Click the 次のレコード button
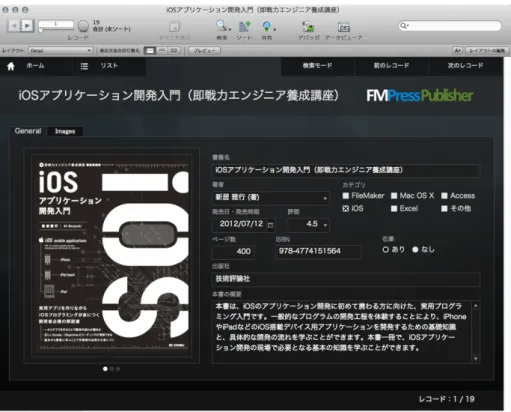This screenshot has height=412, width=511. pos(465,66)
